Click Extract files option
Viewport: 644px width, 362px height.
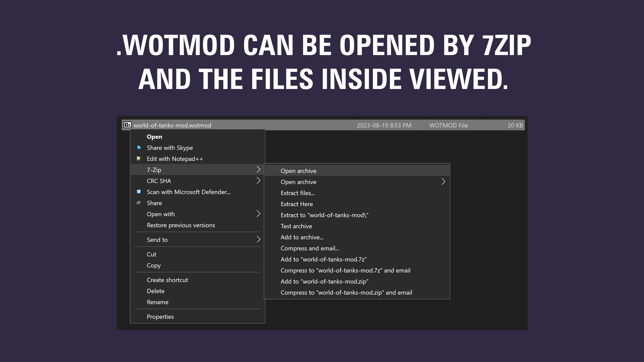(x=298, y=192)
